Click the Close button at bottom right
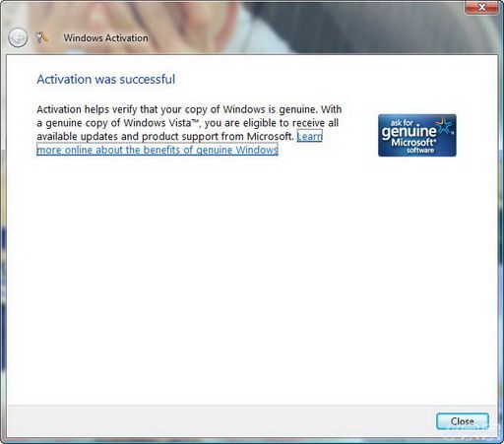This screenshot has width=504, height=444. point(463,421)
